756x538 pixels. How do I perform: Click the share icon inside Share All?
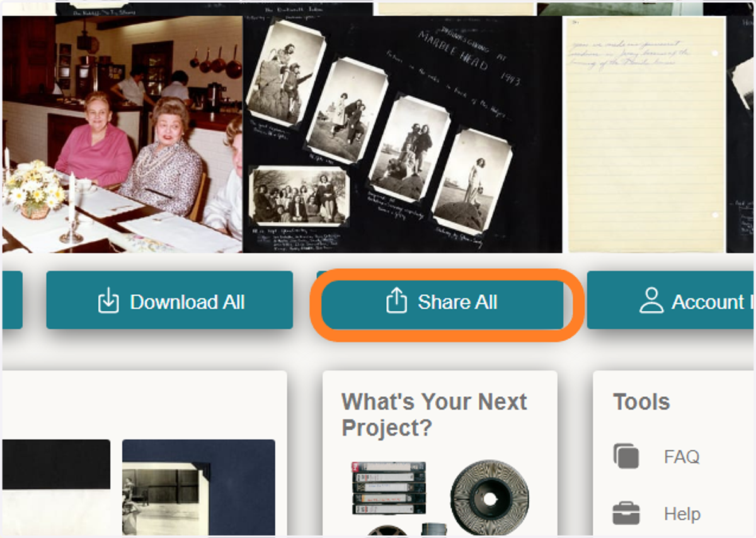[x=396, y=301]
